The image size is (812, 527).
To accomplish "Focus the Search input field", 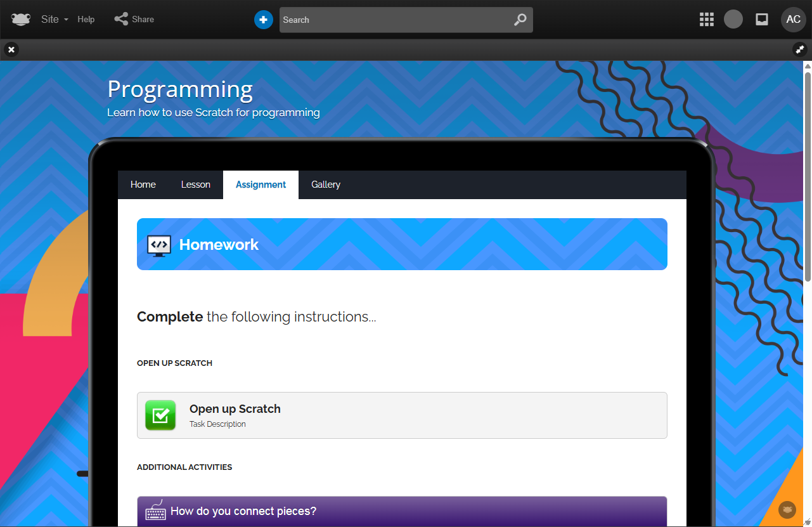I will click(x=393, y=20).
